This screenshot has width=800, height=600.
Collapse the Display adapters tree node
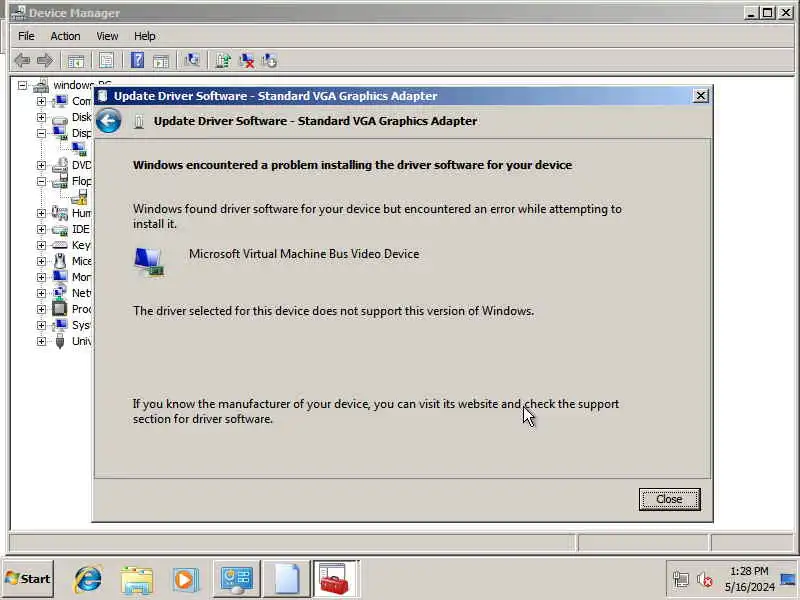[41, 133]
